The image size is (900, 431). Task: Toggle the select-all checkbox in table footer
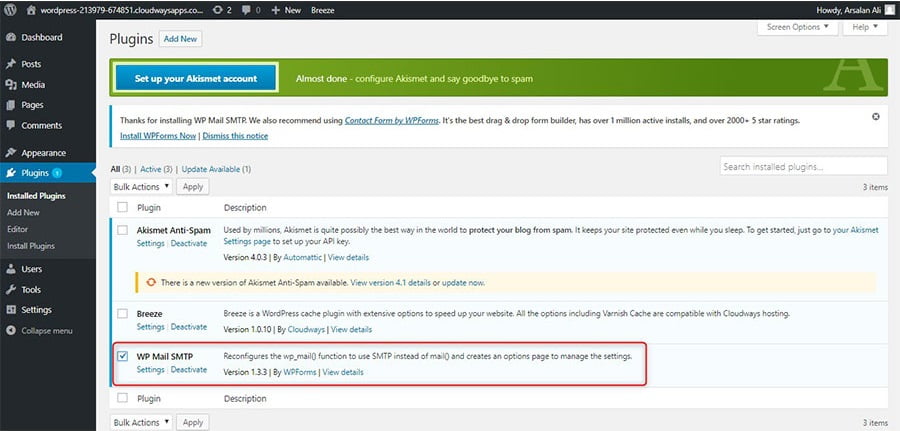click(122, 398)
